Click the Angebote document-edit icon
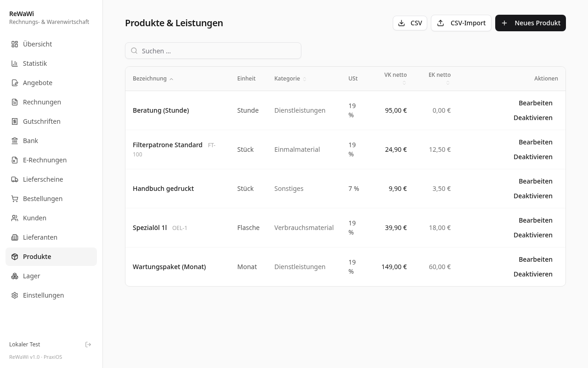This screenshot has width=588, height=368. coord(15,83)
